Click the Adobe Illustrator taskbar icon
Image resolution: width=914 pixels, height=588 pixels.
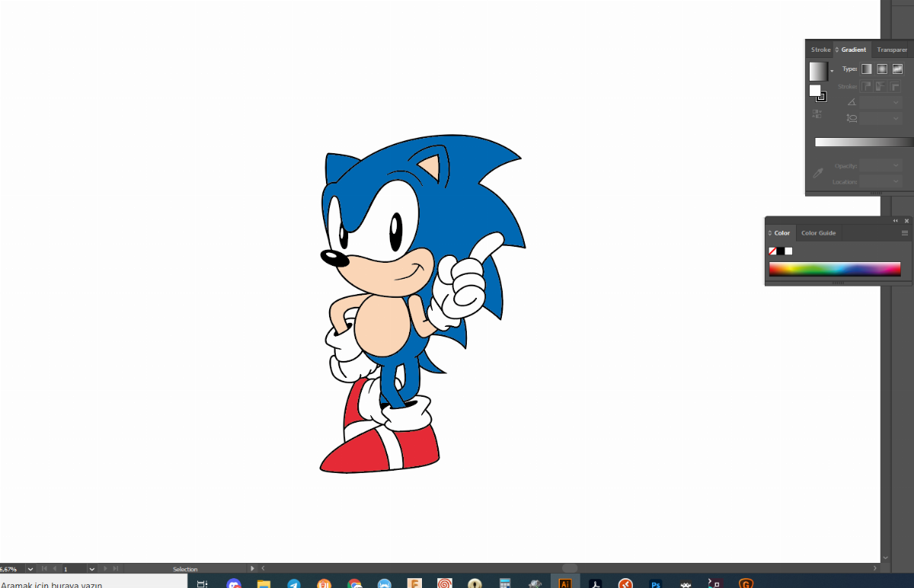pos(565,583)
